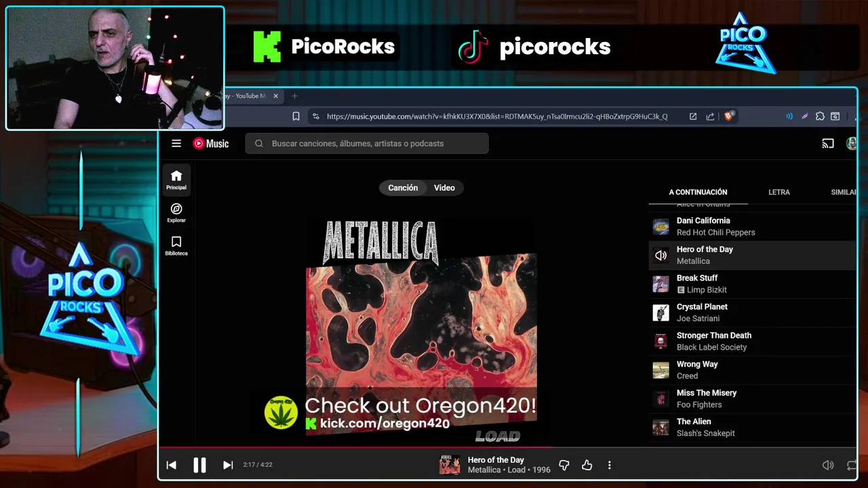
Task: Click the Crystal Planet queue thumbnail
Action: [660, 312]
